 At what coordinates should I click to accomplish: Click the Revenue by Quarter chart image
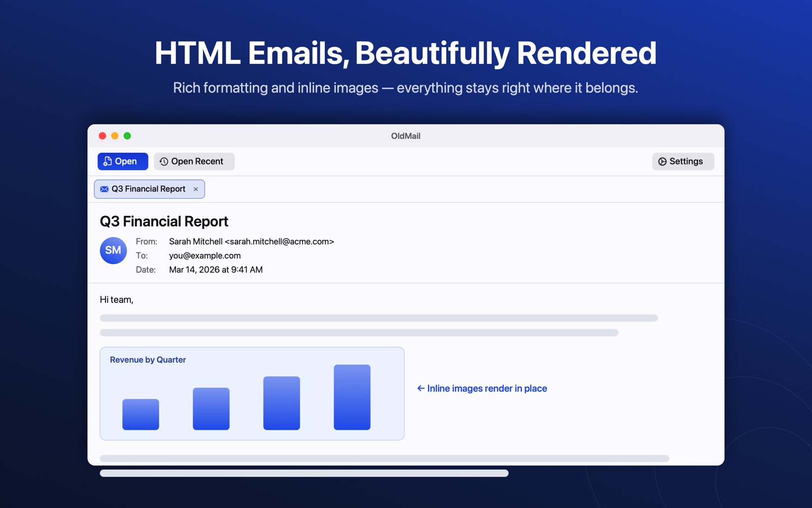(252, 394)
